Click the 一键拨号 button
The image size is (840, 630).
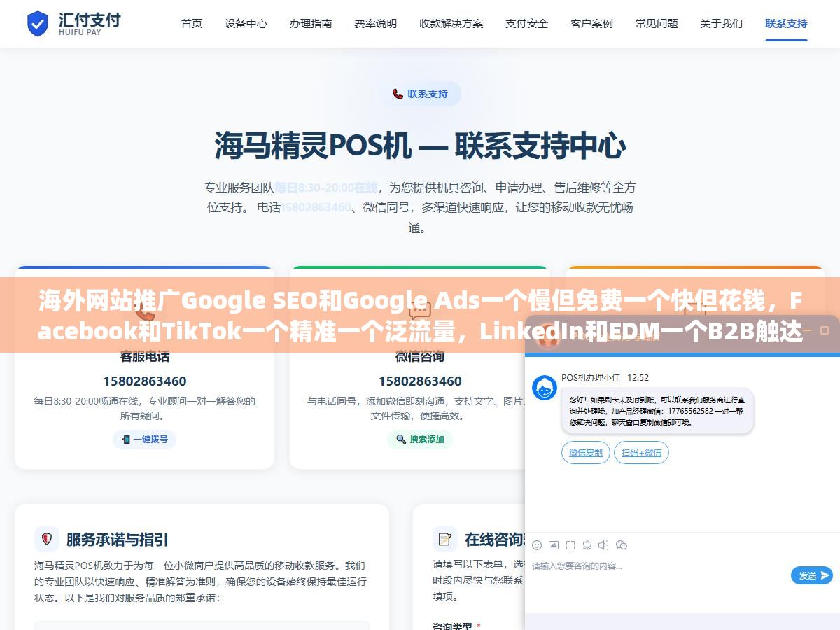(x=145, y=440)
